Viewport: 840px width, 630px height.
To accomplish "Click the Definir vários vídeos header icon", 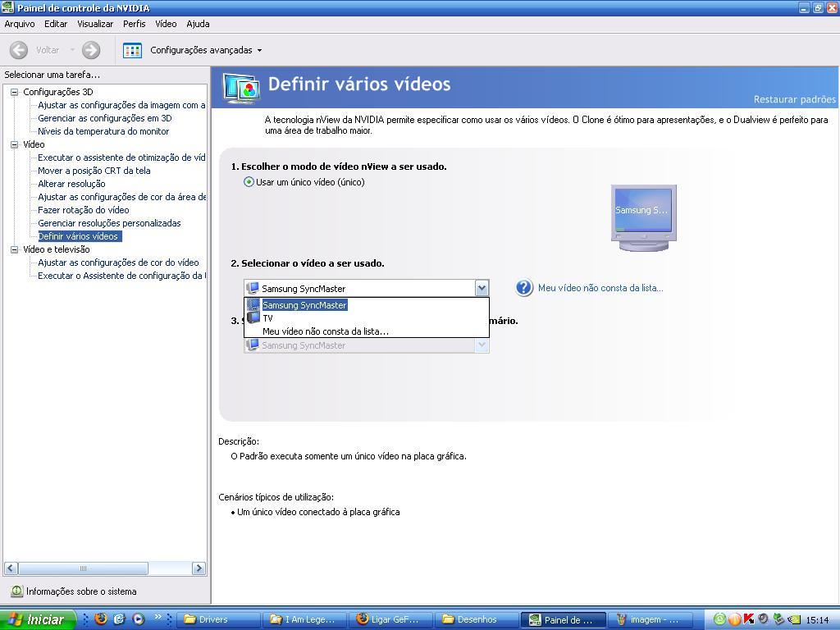I will tap(242, 89).
